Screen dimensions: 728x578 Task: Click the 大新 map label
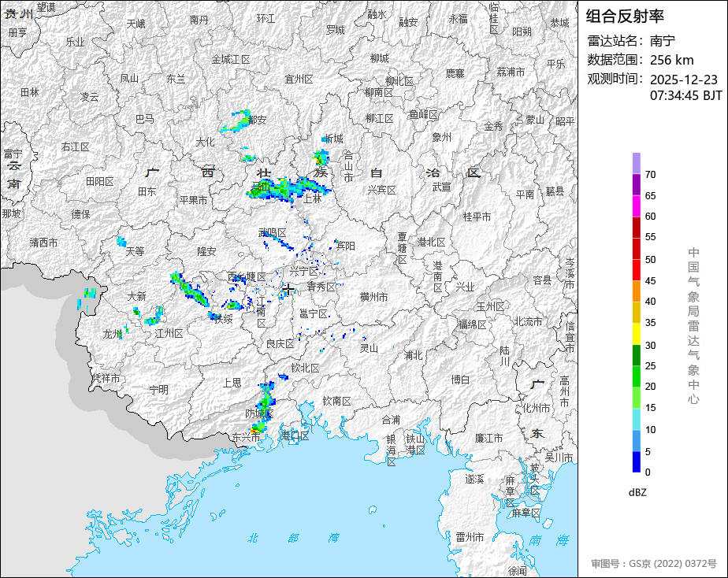click(x=136, y=295)
